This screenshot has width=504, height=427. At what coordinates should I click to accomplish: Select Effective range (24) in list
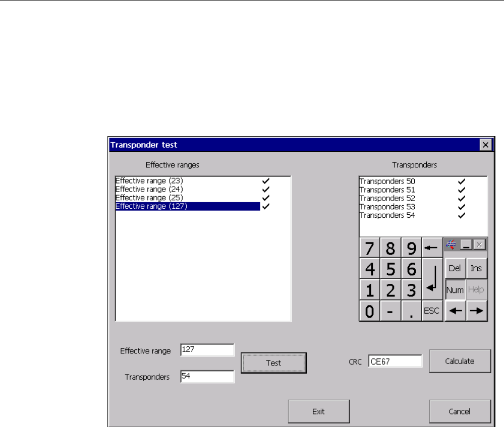tap(188, 189)
